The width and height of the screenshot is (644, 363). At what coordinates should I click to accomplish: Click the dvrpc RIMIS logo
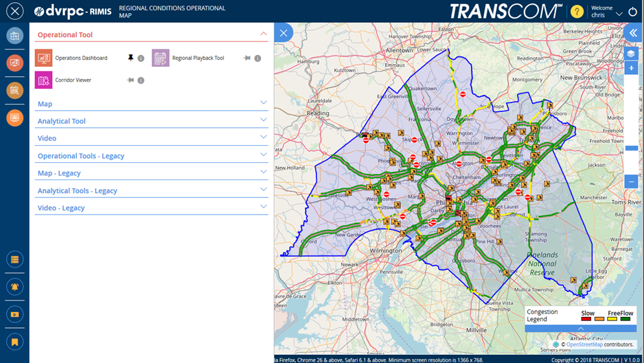[x=73, y=12]
